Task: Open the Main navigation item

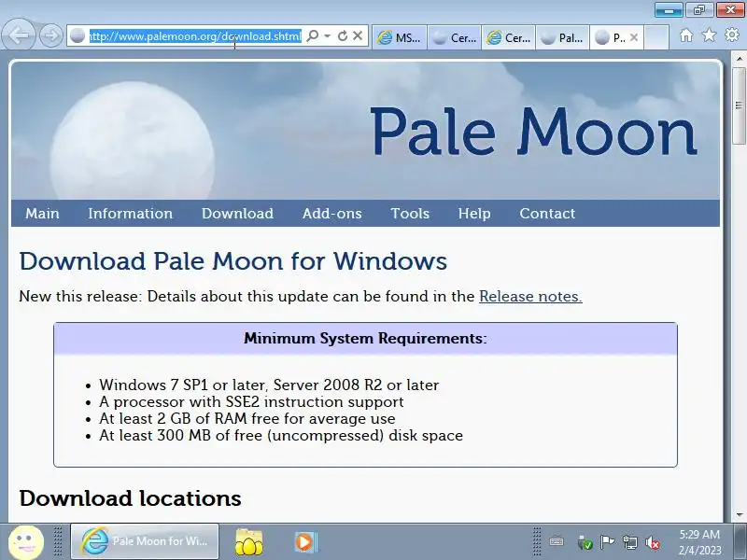Action: [x=42, y=214]
